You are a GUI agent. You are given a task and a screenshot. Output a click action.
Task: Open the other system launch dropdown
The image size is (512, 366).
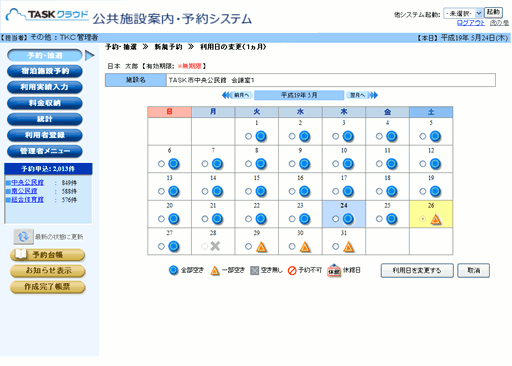point(463,13)
